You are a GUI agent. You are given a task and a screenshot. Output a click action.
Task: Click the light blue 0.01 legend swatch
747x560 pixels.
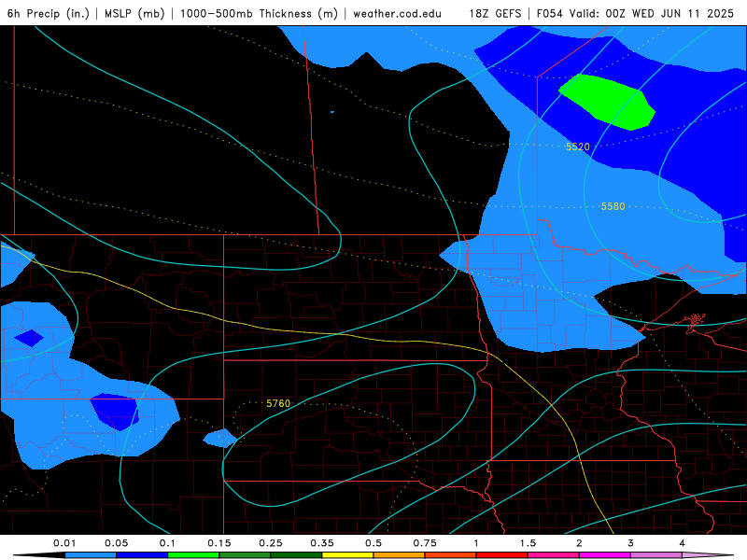[x=91, y=555]
